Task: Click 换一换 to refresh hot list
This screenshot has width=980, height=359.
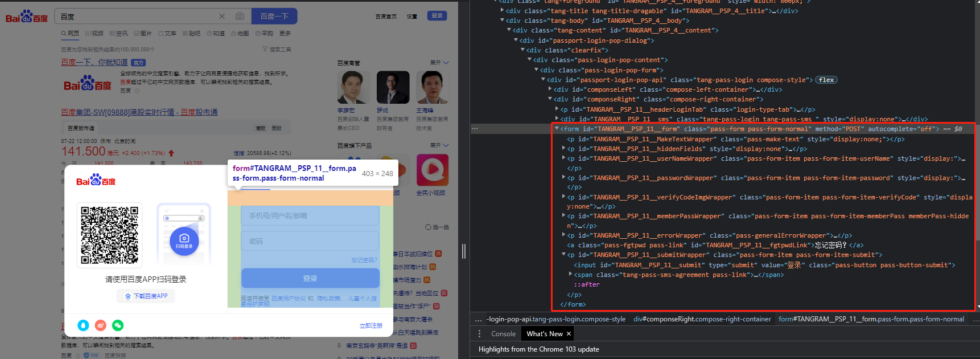Action: pyautogui.click(x=437, y=227)
